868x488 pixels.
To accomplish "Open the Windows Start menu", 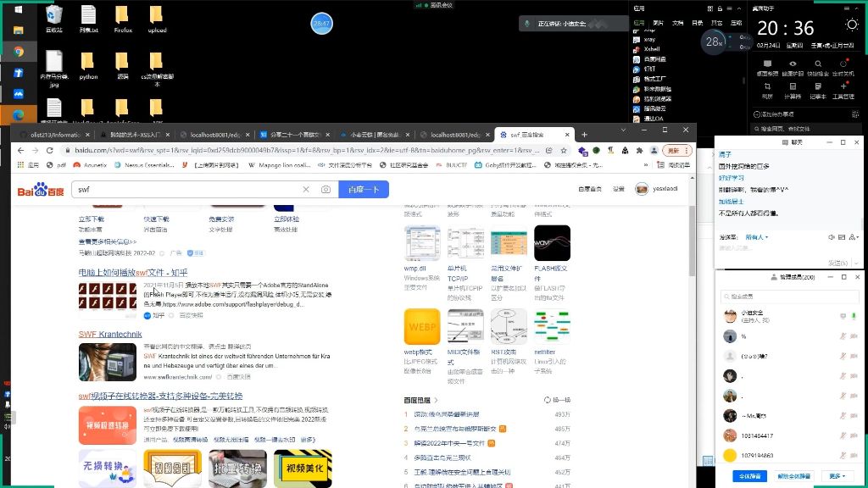I will click(x=19, y=9).
